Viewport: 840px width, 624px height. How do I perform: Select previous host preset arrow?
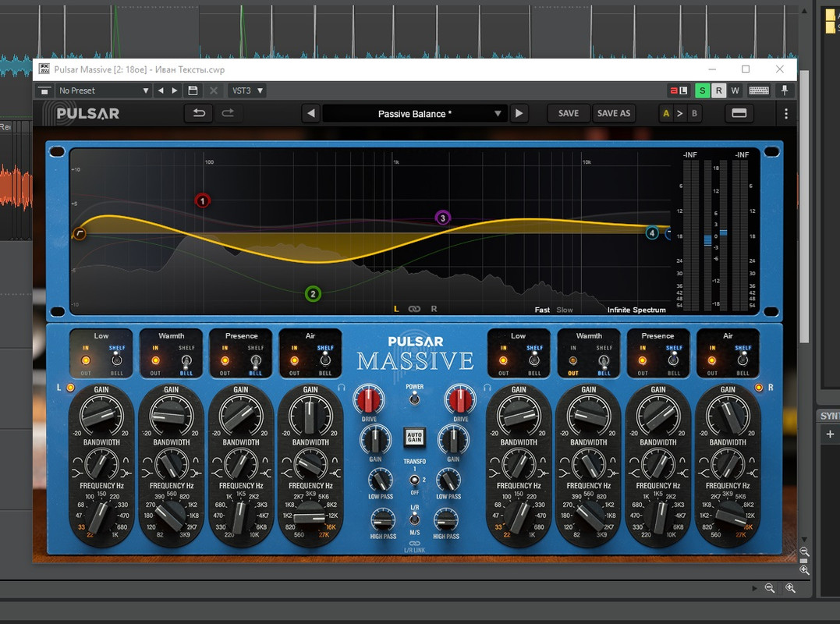(x=161, y=90)
